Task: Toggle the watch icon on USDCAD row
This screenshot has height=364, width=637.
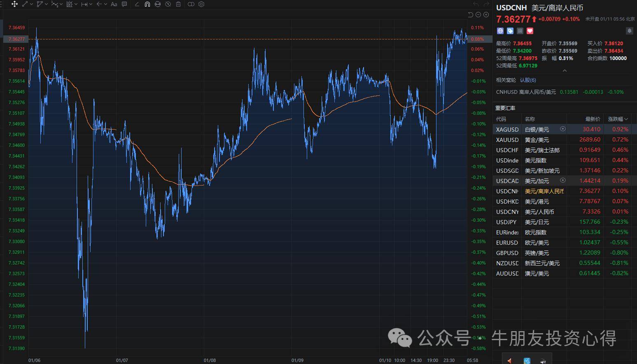Action: [x=563, y=180]
